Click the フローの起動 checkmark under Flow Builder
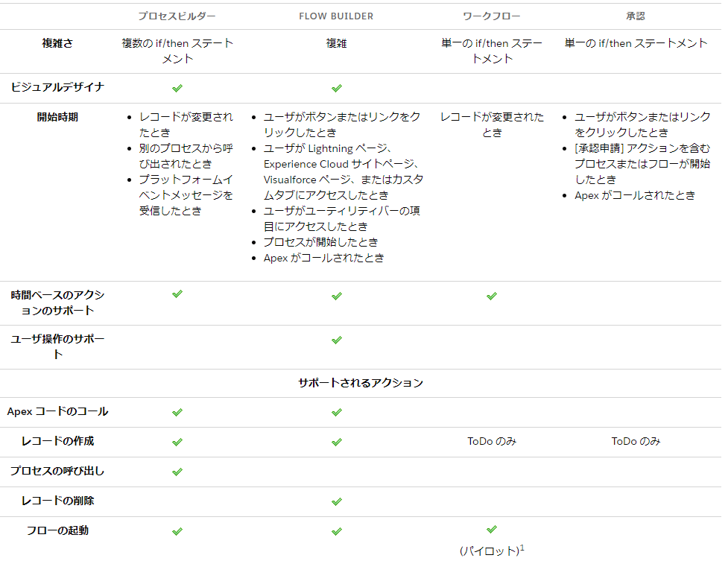 coord(337,531)
